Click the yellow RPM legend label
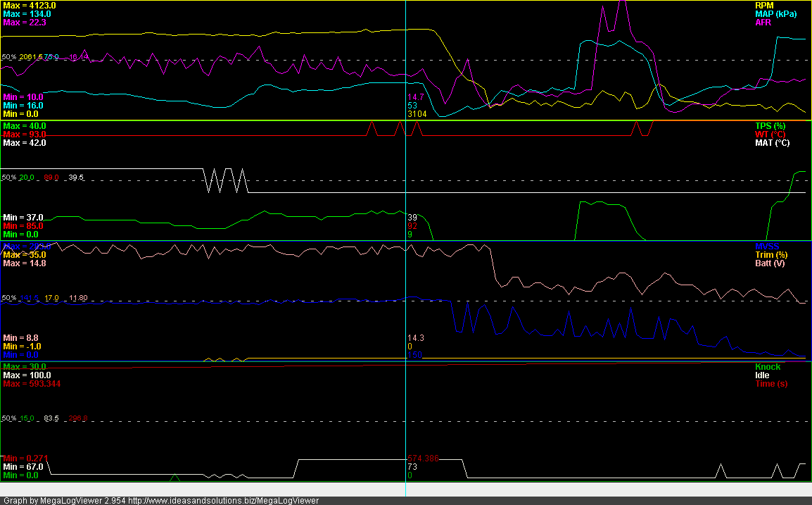Image resolution: width=812 pixels, height=505 pixels. [764, 6]
